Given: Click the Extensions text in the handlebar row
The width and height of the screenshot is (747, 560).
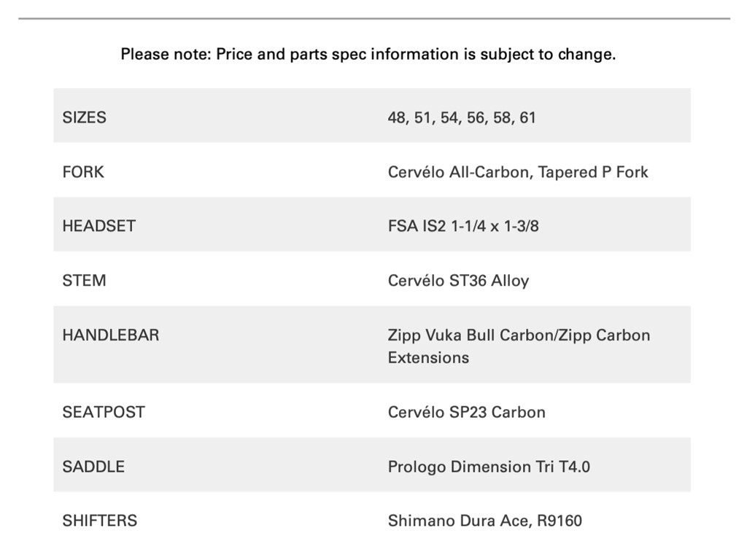Looking at the screenshot, I should [428, 358].
